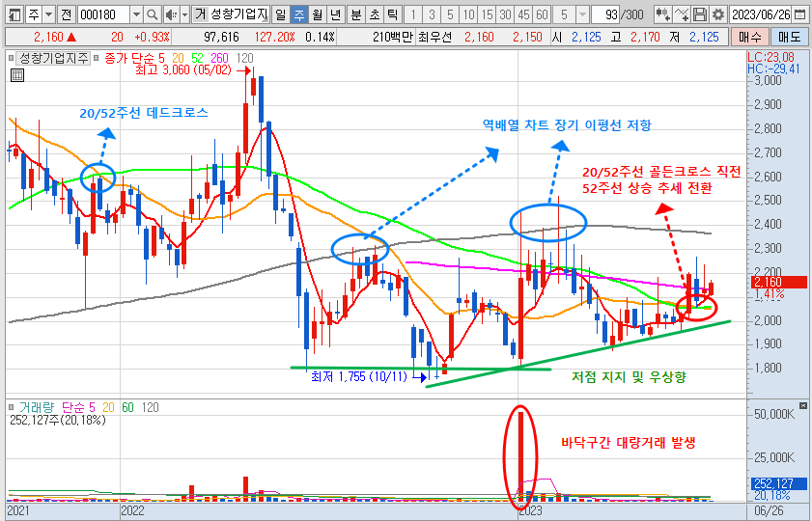Open chart settings gear icon
Image resolution: width=812 pixels, height=521 pixels.
pos(717,14)
